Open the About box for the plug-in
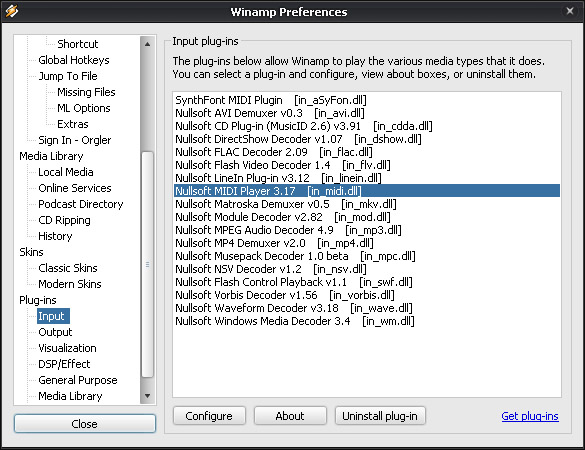This screenshot has height=450, width=585. click(x=290, y=416)
